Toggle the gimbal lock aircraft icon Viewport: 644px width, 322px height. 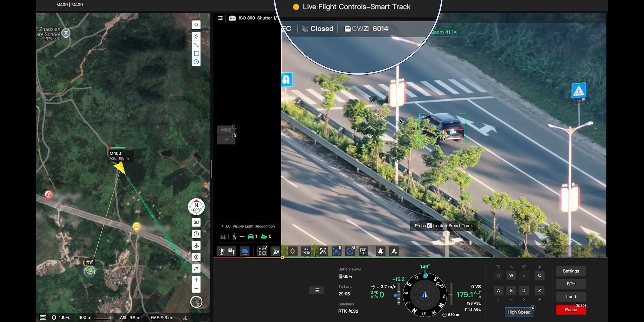click(x=276, y=251)
